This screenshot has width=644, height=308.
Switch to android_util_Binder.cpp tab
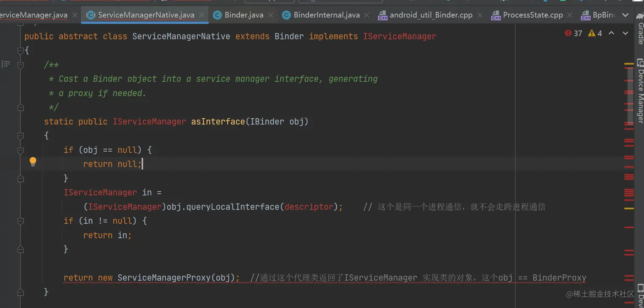coord(431,15)
